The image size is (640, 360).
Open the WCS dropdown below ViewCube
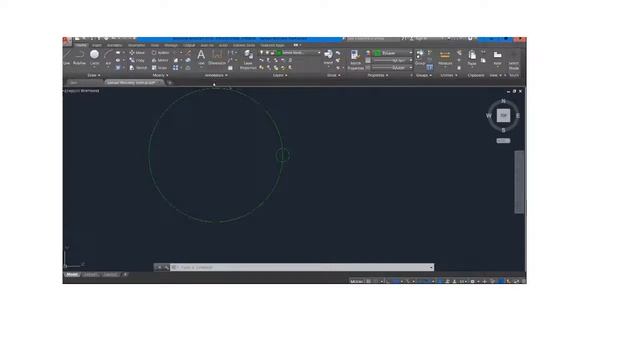tap(503, 141)
